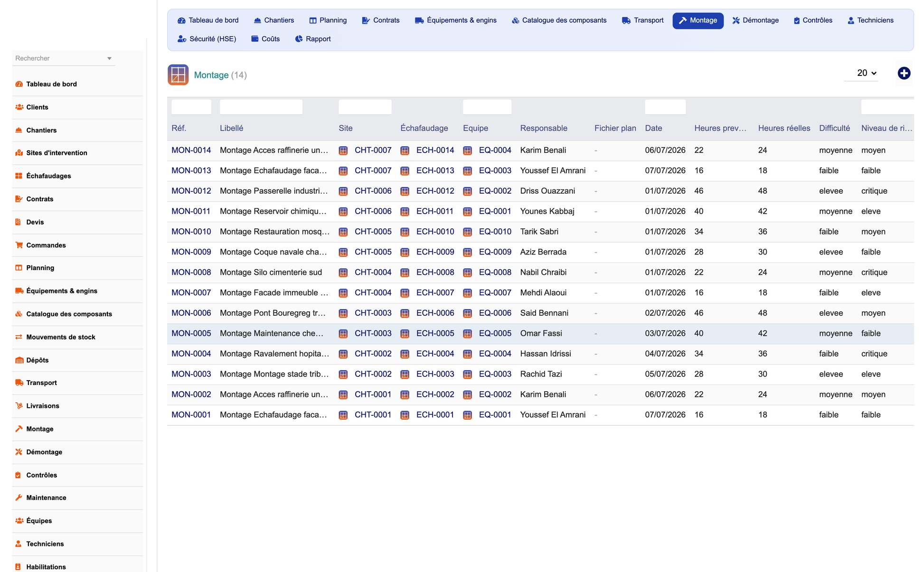Click the Montage module grid icon
Screen dimensions: 924x572
tap(178, 75)
